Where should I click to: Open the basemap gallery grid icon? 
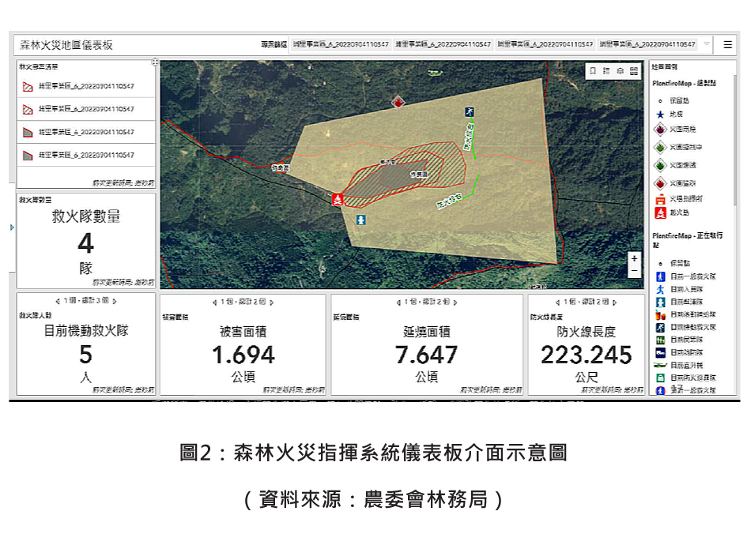tap(633, 71)
